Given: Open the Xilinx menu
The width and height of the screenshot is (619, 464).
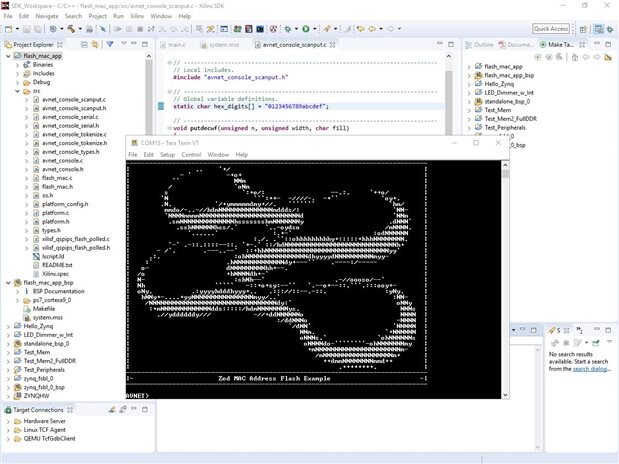Looking at the screenshot, I should click(x=137, y=16).
